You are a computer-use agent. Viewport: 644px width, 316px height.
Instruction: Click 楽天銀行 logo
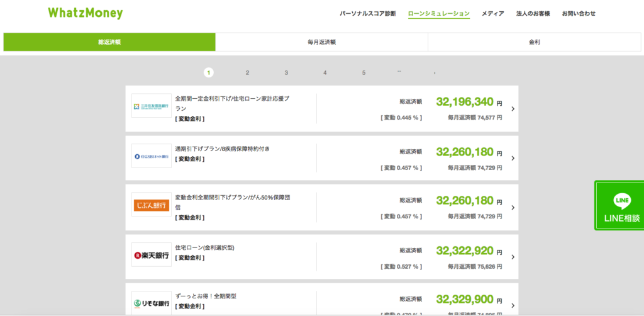coord(152,255)
